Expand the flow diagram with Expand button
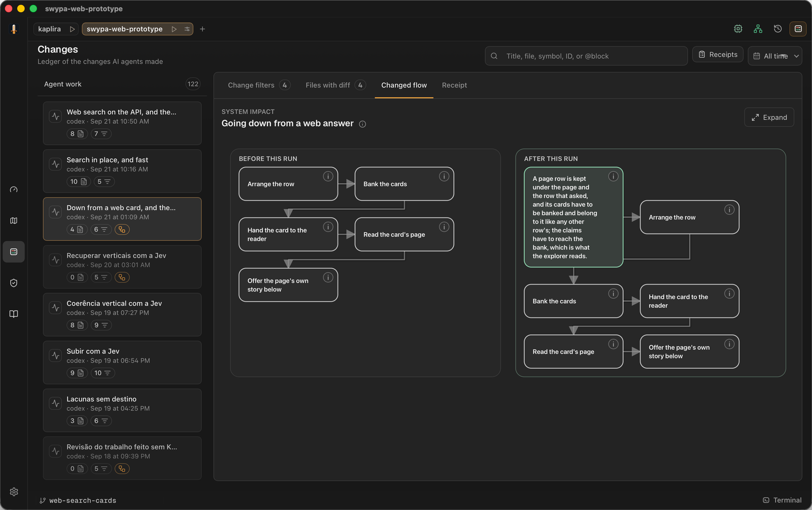 point(769,117)
